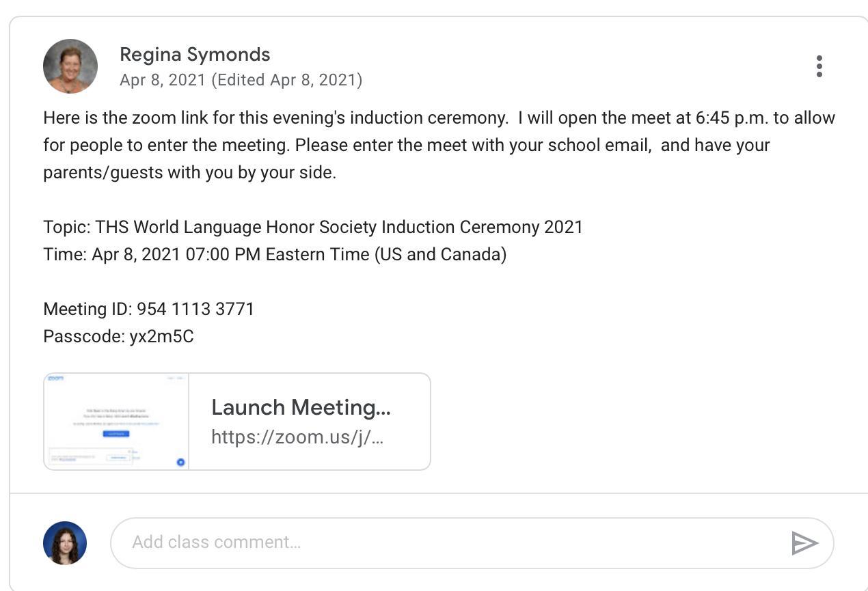The height and width of the screenshot is (591, 868).
Task: Click the https://zoom.us/j/ URL text
Action: [297, 437]
